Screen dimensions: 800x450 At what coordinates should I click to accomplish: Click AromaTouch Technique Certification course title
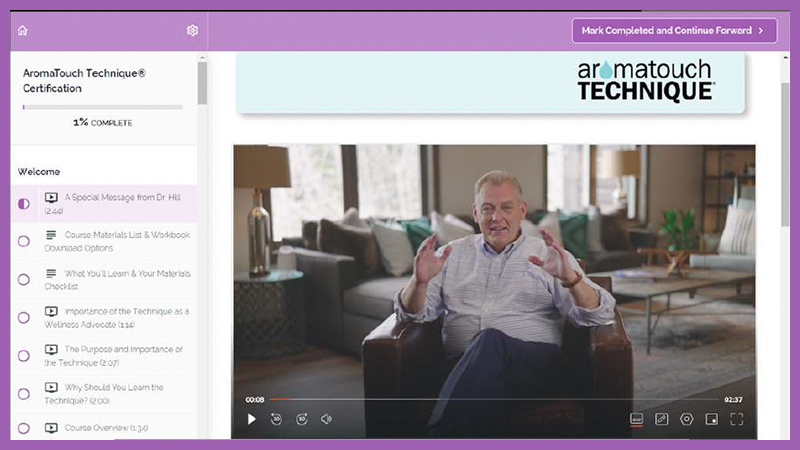point(84,81)
